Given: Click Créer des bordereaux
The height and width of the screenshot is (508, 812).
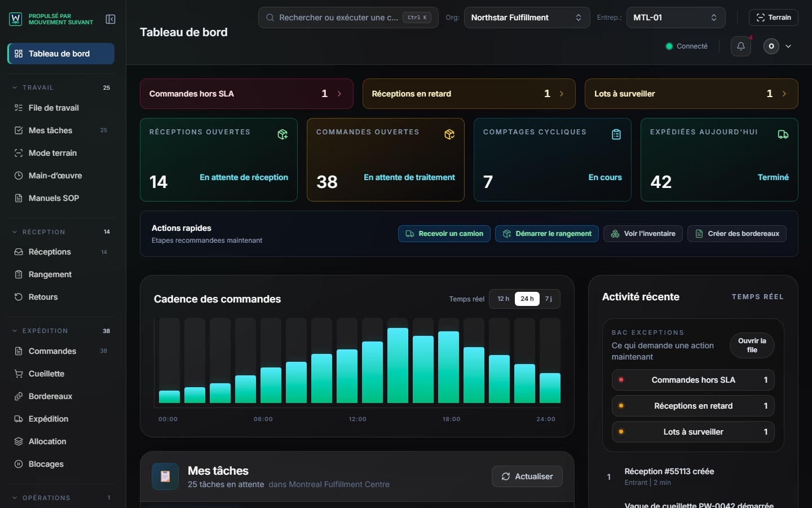Looking at the screenshot, I should [x=737, y=234].
